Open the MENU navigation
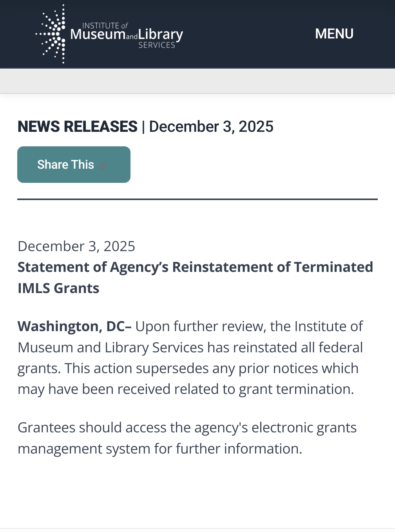395x532 pixels. pos(334,34)
